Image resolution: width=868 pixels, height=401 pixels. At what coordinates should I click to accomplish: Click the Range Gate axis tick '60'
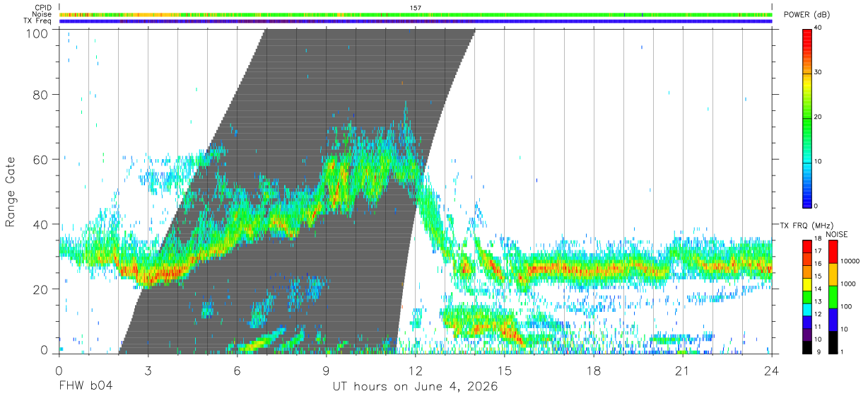[40, 159]
